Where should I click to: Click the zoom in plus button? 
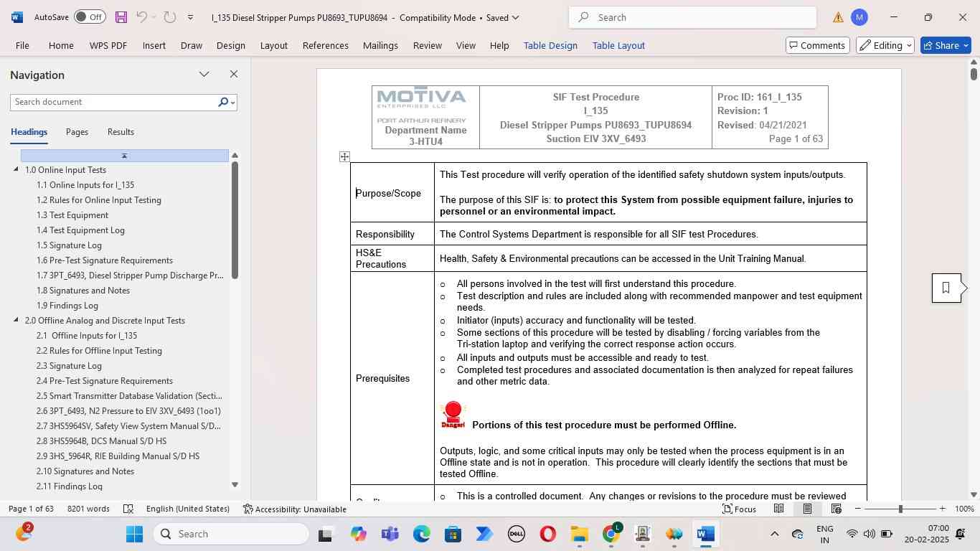942,509
